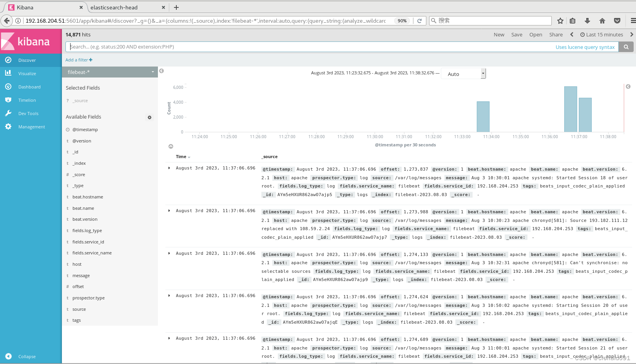This screenshot has height=364, width=636.
Task: Click the tallest histogram bar
Action: 571,109
